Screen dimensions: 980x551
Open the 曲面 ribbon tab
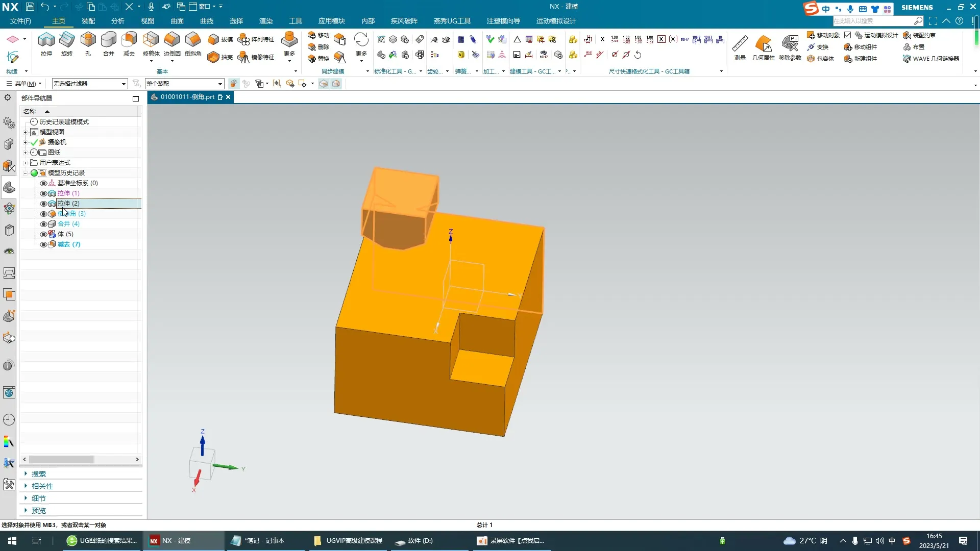click(x=177, y=21)
